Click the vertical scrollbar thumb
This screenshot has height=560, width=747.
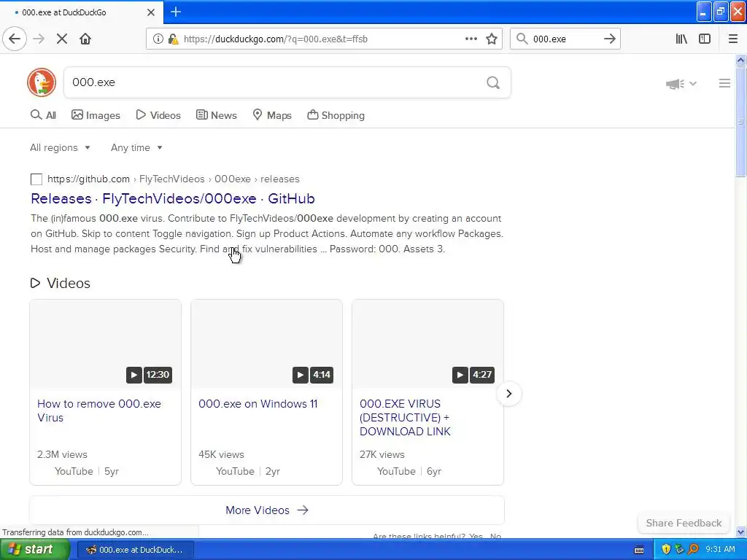point(741,122)
